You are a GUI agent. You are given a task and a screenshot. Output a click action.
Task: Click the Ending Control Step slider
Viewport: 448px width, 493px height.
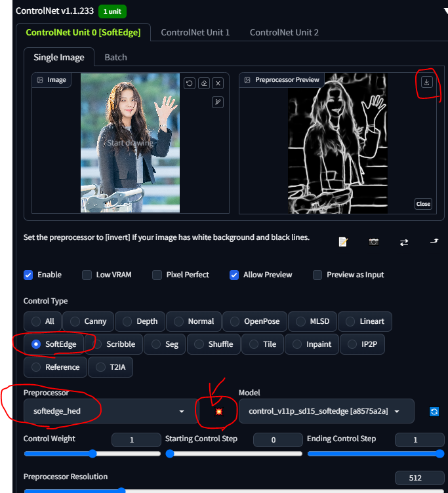pyautogui.click(x=376, y=454)
